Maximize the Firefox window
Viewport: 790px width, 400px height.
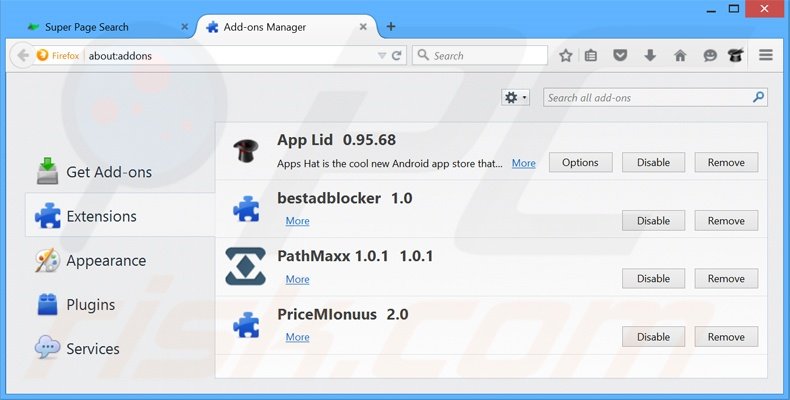(x=734, y=9)
